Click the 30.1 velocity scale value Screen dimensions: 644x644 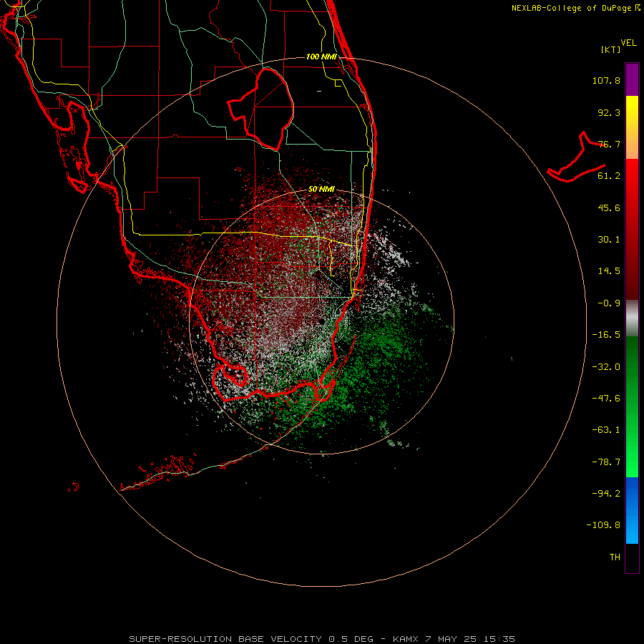(x=609, y=240)
